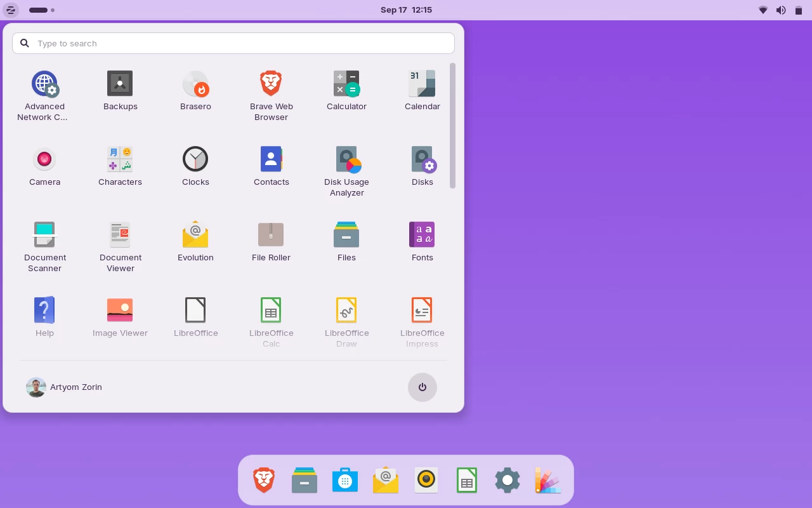
Task: Open the Brasero disc burner
Action: [195, 89]
